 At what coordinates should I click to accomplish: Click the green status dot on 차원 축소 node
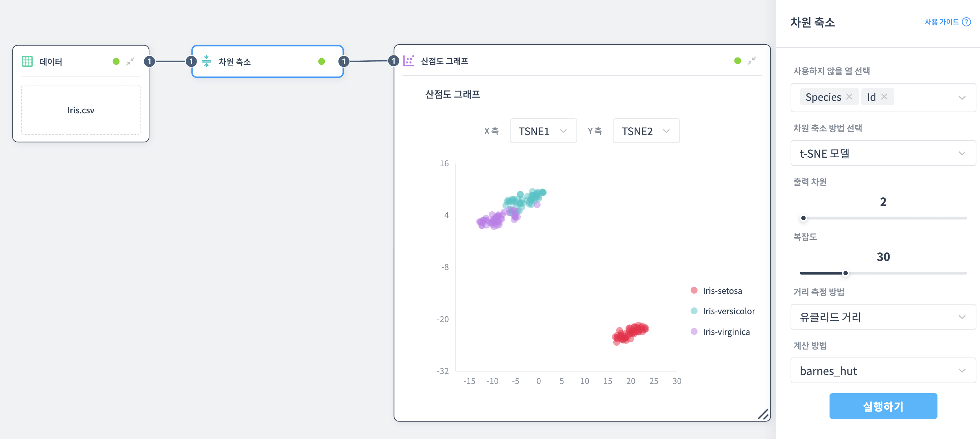[322, 61]
